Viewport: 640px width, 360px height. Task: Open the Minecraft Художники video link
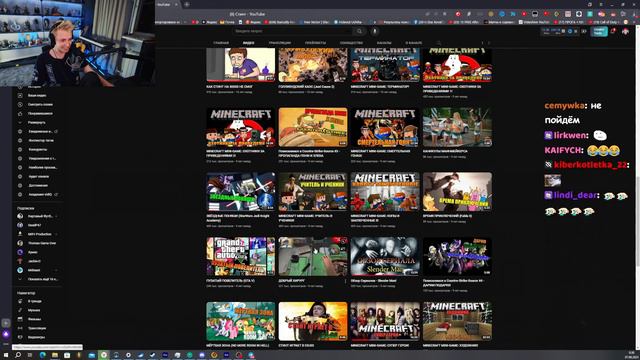(451, 346)
